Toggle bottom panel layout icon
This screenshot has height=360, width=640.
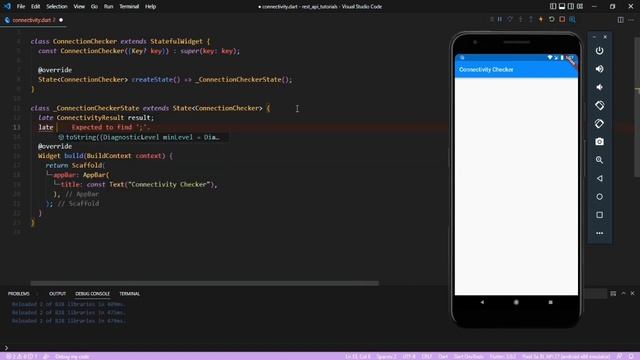(x=562, y=7)
